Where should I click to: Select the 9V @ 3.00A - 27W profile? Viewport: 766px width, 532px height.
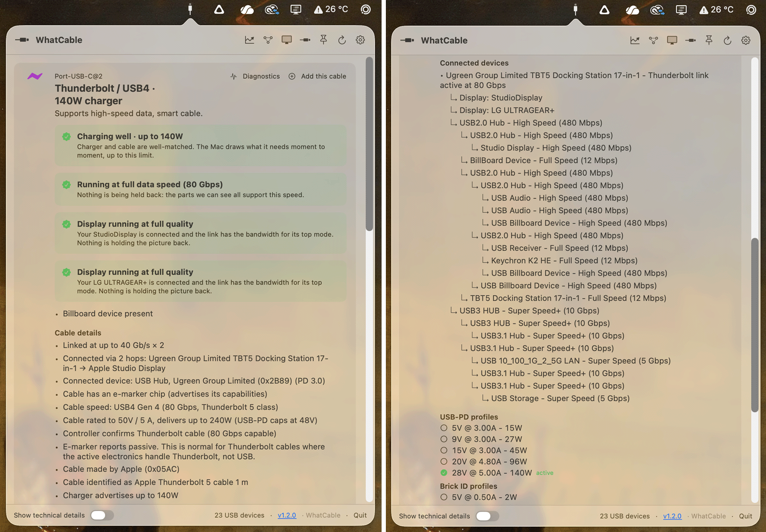click(x=482, y=439)
